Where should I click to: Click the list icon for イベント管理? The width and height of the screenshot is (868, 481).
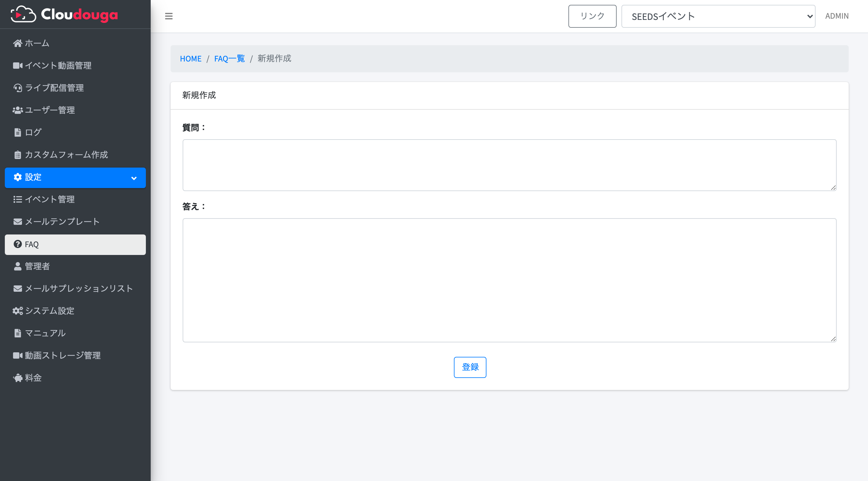pyautogui.click(x=17, y=200)
